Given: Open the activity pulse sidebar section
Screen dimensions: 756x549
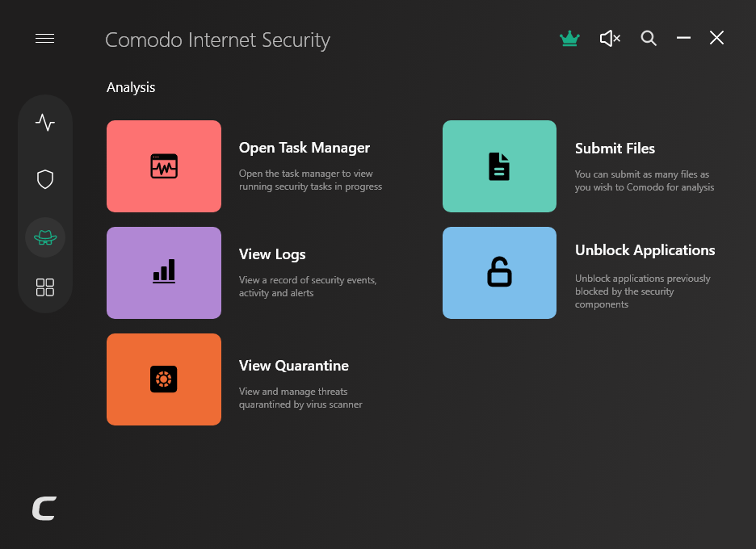Looking at the screenshot, I should (45, 123).
